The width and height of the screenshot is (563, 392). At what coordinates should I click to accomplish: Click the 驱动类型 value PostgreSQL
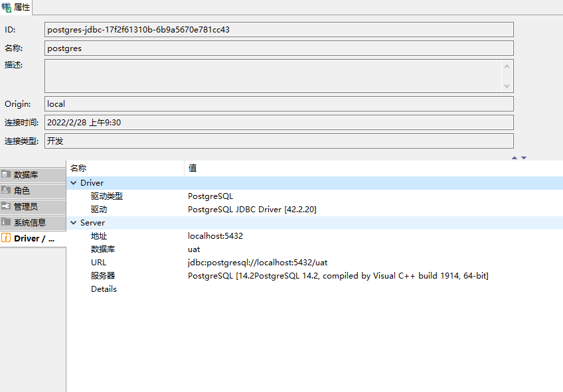point(210,196)
